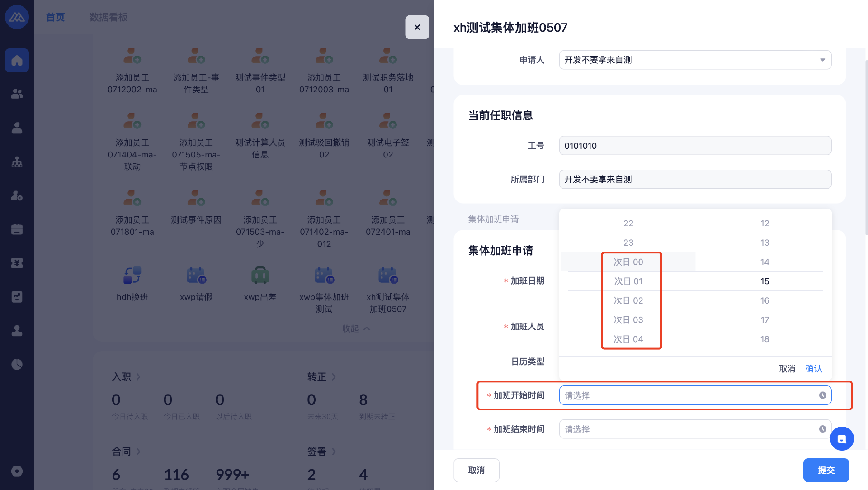868x490 pixels.
Task: Open the pie chart sidebar icon
Action: pyautogui.click(x=17, y=364)
